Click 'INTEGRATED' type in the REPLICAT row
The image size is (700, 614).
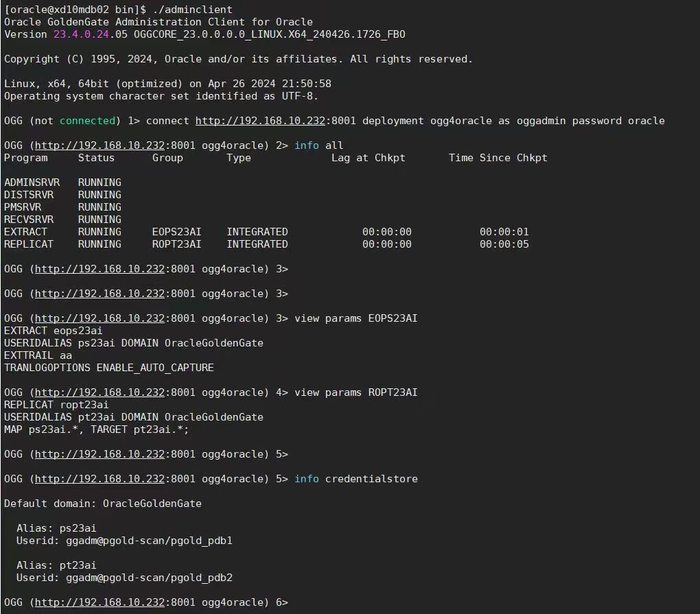pos(257,244)
